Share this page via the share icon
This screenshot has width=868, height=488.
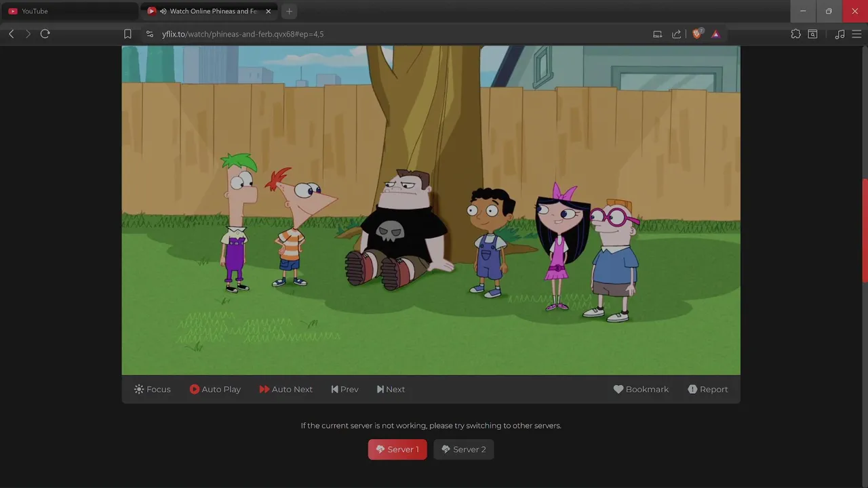[x=676, y=34]
